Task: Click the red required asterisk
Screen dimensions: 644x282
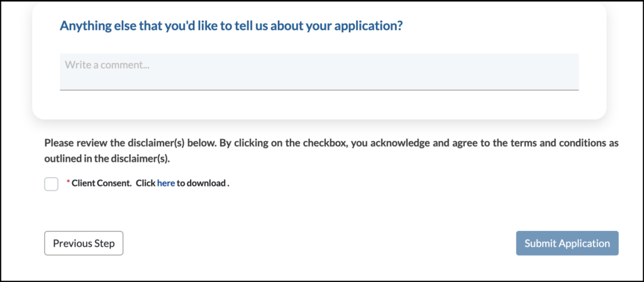Action: [x=69, y=183]
